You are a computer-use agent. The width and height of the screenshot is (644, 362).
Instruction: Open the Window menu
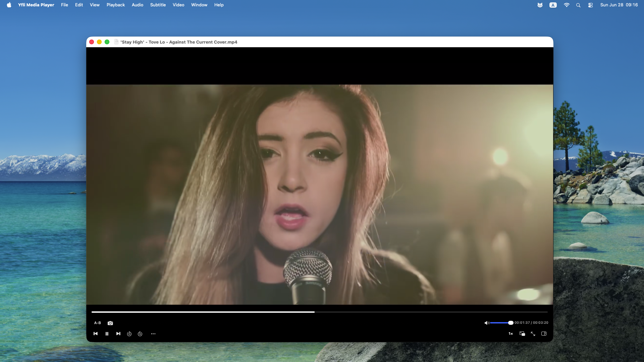click(x=199, y=5)
